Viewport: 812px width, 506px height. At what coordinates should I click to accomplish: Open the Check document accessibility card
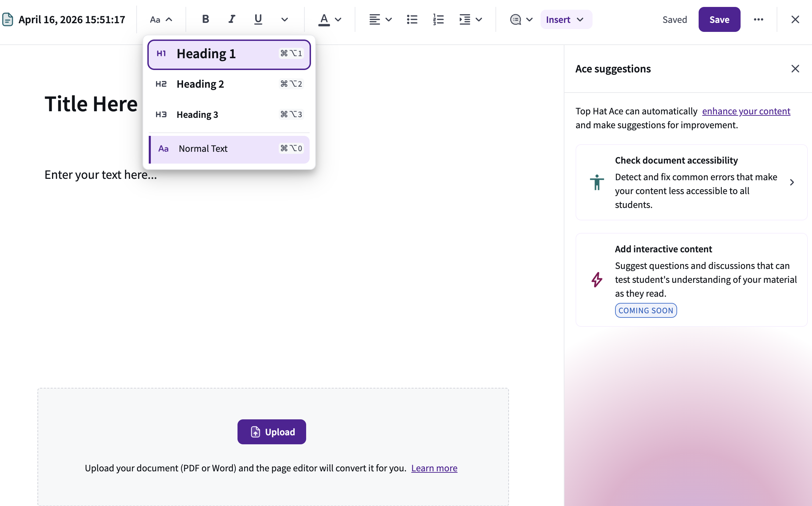point(692,182)
